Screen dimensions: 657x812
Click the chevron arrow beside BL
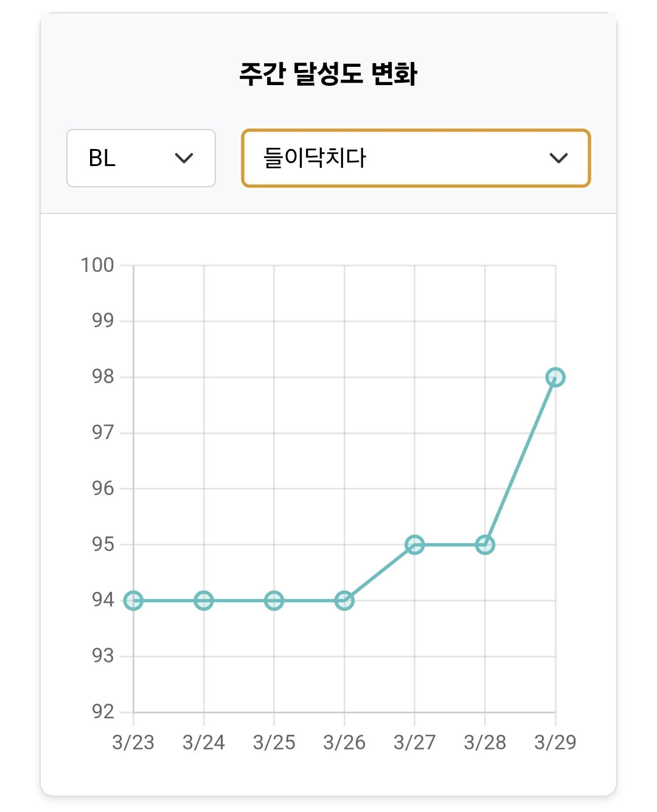(184, 158)
